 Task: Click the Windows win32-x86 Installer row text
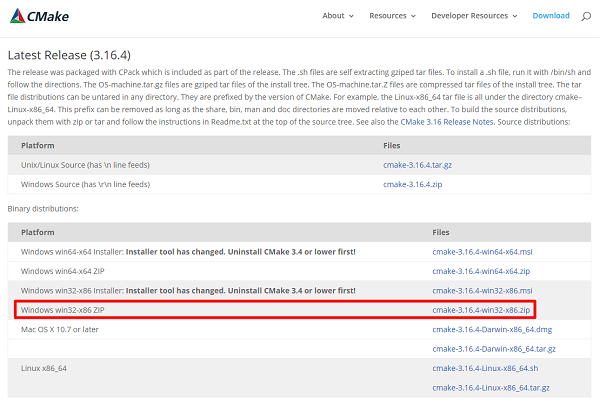tap(188, 291)
